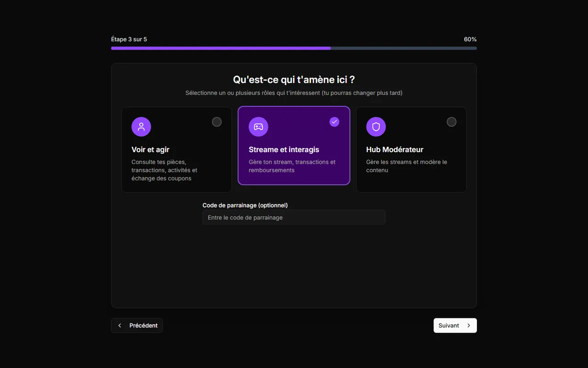Image resolution: width=588 pixels, height=368 pixels.
Task: Click the Code de parrainage (optionnel) label
Action: click(x=245, y=205)
